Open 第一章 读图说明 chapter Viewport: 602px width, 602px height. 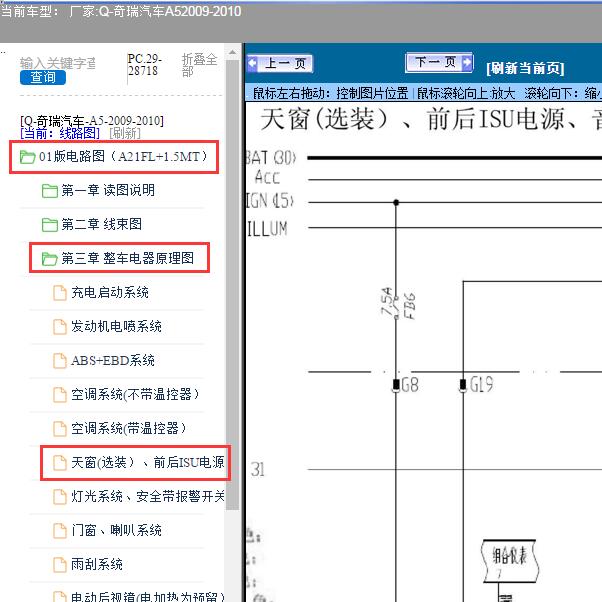click(x=108, y=190)
